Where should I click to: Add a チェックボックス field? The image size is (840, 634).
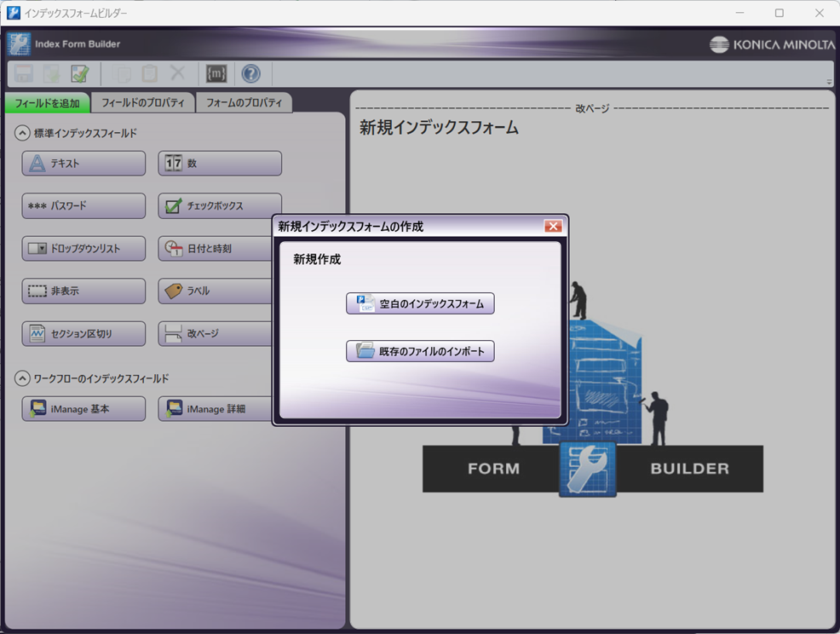pyautogui.click(x=219, y=206)
